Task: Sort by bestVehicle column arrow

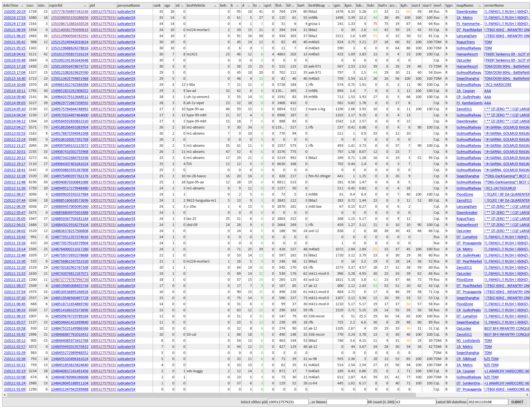Action: tap(215, 6)
